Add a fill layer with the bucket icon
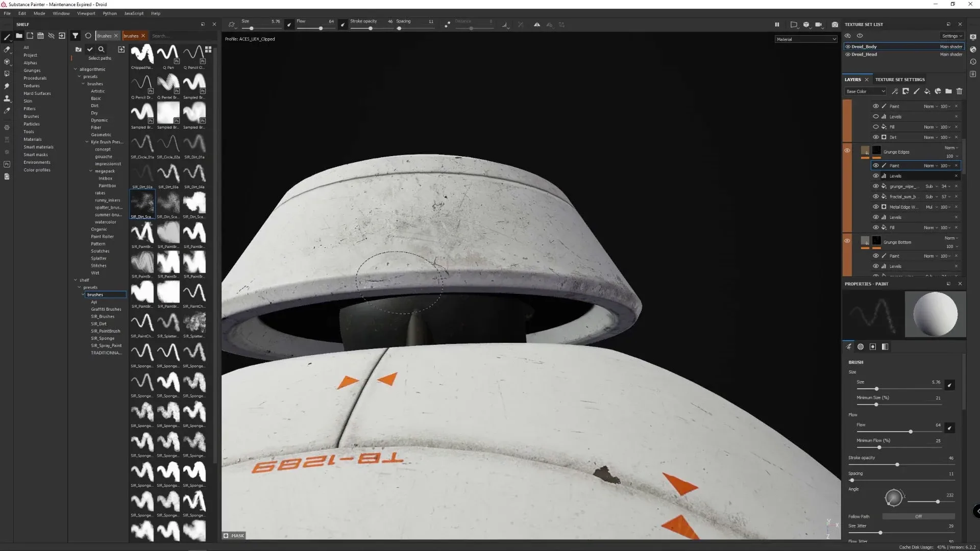This screenshot has height=551, width=980. (927, 91)
